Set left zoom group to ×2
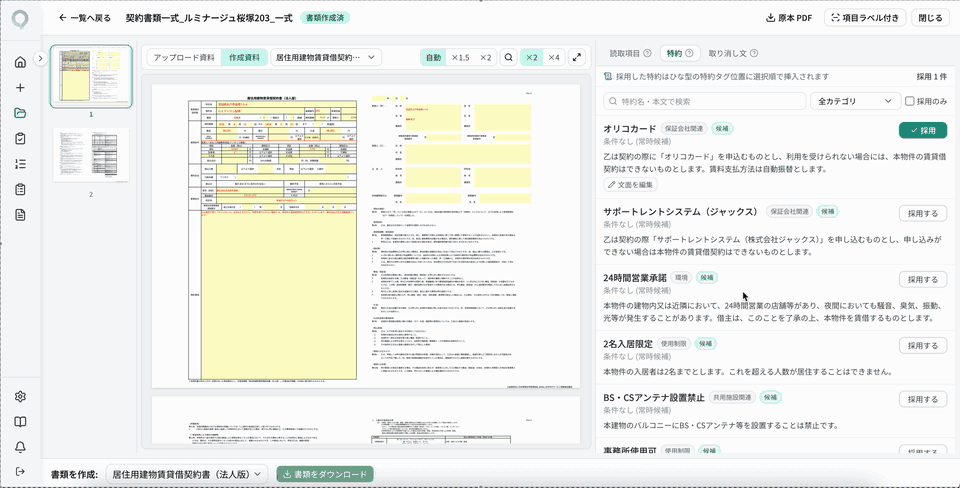The image size is (960, 488). click(485, 58)
